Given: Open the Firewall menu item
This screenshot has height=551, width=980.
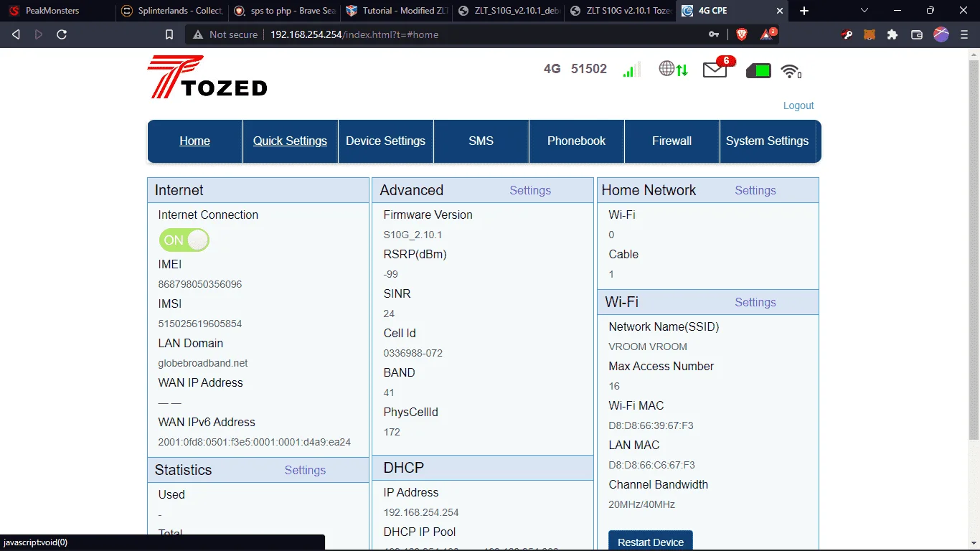Looking at the screenshot, I should [672, 141].
